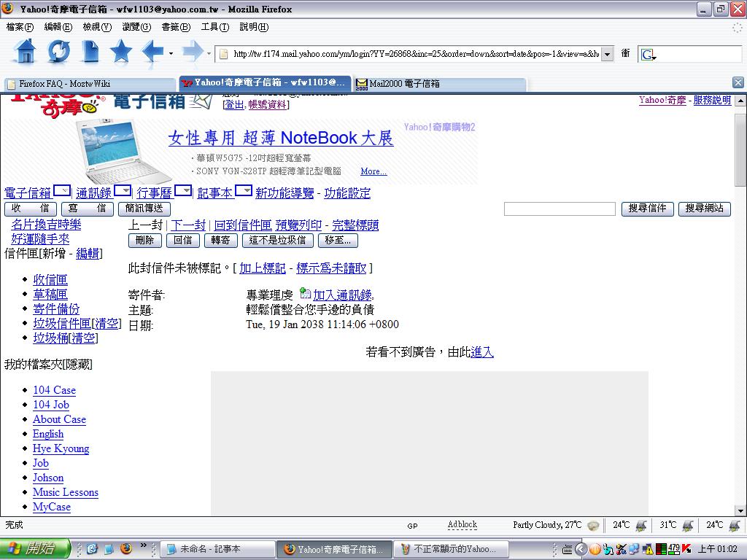Click the first 24°C forecast weather icon
The height and width of the screenshot is (560, 747).
641,525
